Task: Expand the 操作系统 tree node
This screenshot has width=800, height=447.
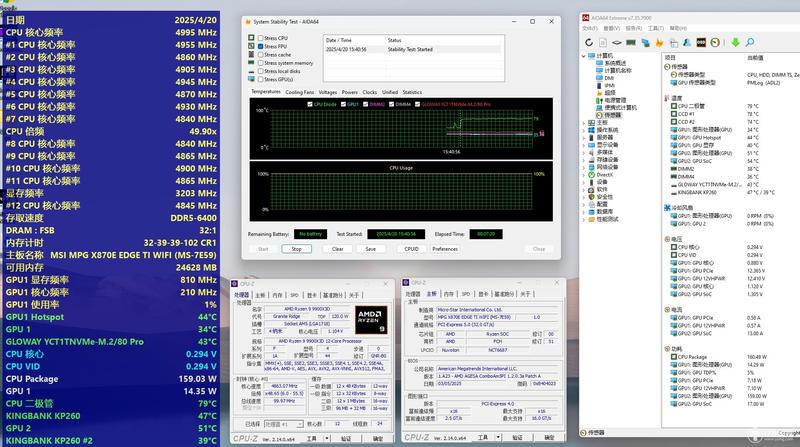Action: click(x=584, y=130)
